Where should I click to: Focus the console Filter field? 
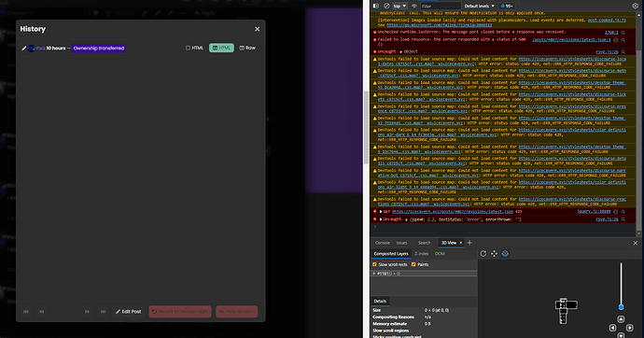click(441, 7)
